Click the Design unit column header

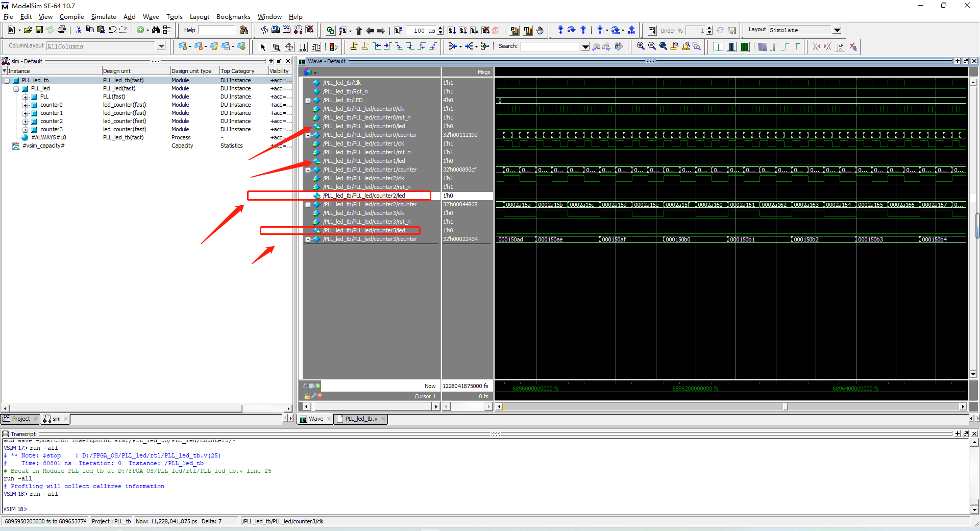tap(136, 71)
